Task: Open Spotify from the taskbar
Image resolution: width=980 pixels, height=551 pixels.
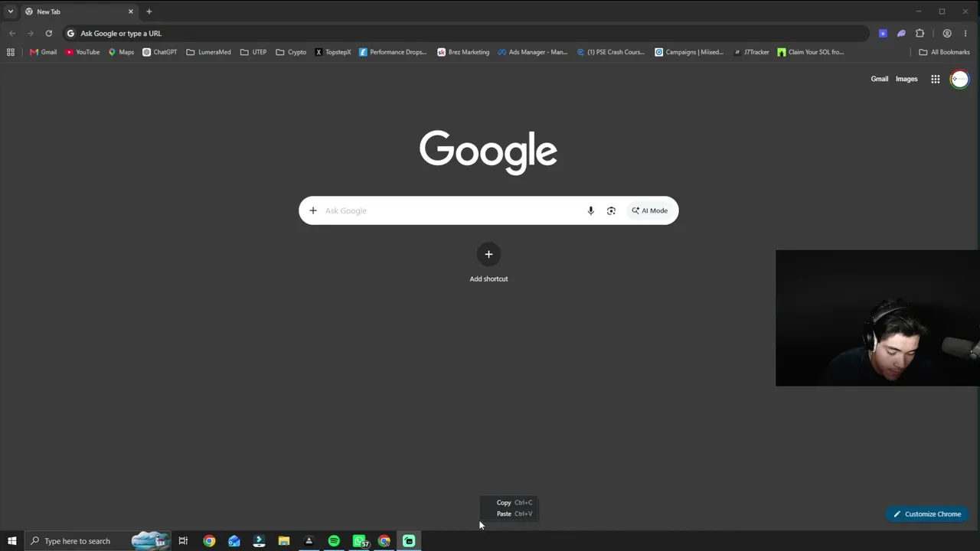Action: tap(334, 541)
